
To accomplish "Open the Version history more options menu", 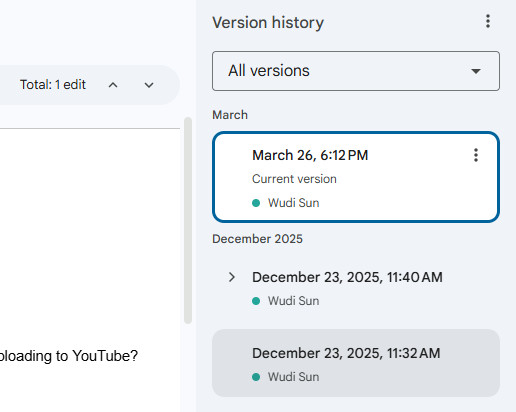I will [x=488, y=22].
